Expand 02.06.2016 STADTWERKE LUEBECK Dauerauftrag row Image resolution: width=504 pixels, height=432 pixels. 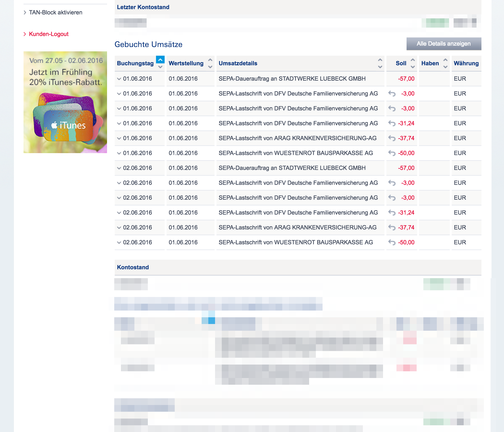click(119, 168)
